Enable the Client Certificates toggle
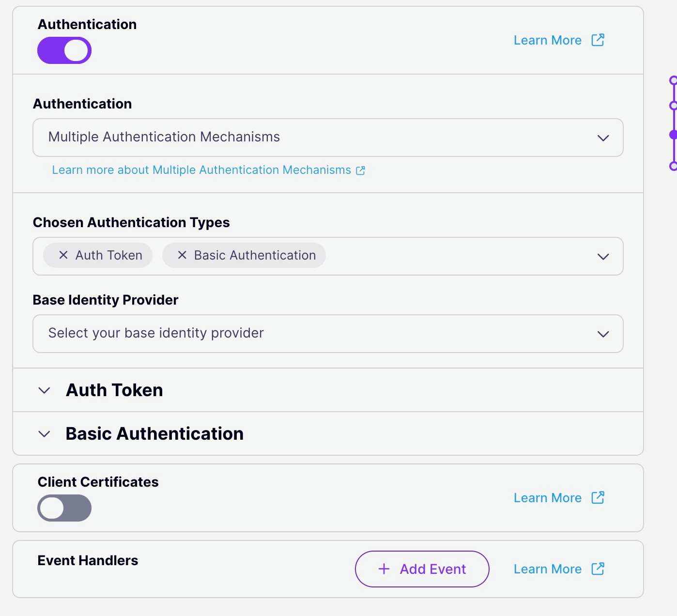The height and width of the screenshot is (616, 677). (64, 508)
